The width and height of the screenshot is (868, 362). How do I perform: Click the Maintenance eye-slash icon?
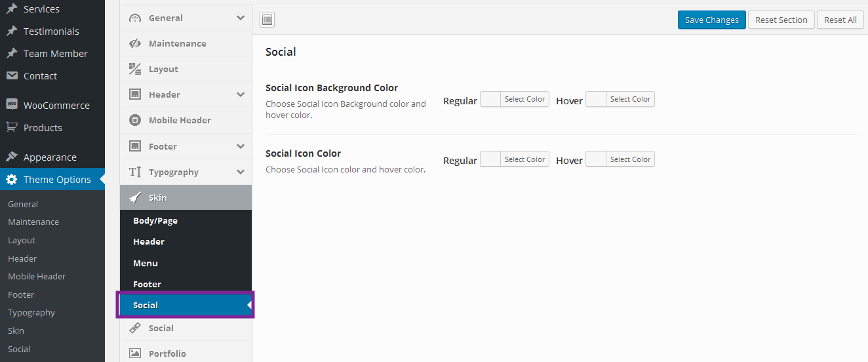[135, 43]
